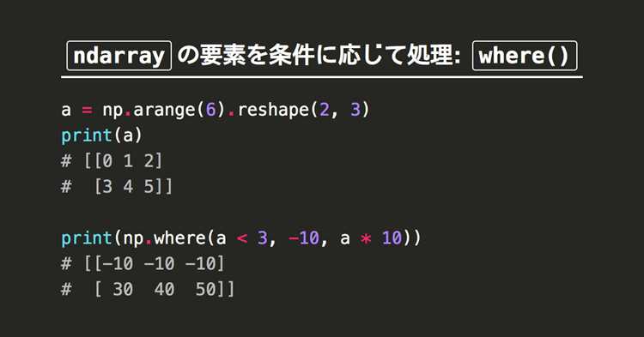Click the first print keyword in cyan
Screen dimensions: 644x337
(x=87, y=135)
